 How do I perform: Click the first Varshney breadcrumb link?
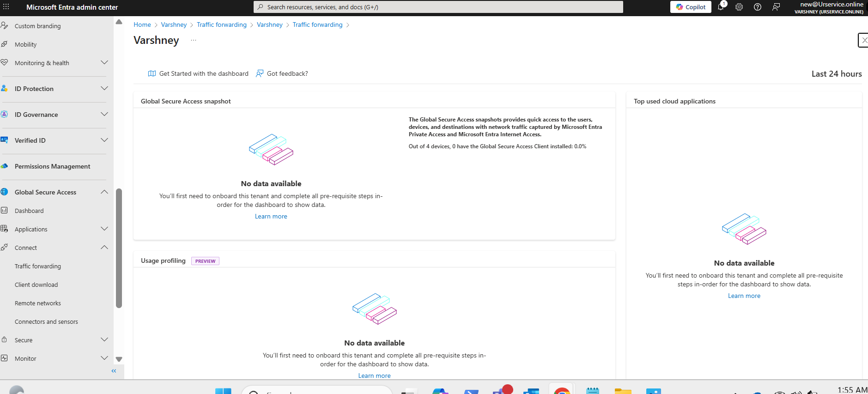(x=174, y=24)
